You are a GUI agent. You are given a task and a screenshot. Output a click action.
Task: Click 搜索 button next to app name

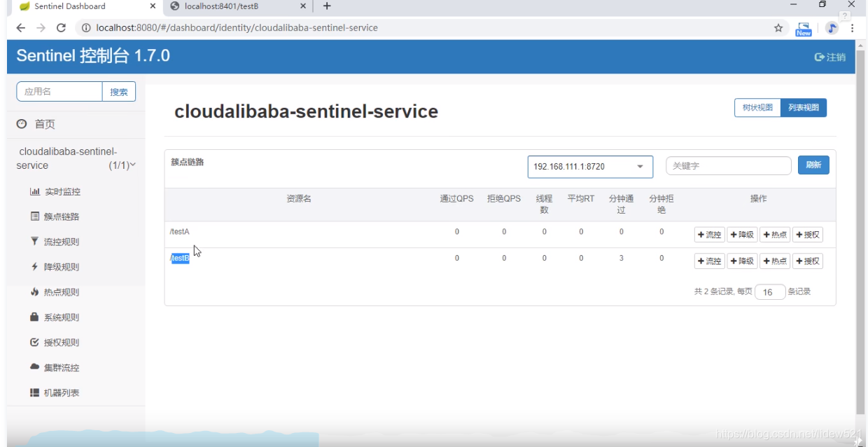tap(119, 92)
